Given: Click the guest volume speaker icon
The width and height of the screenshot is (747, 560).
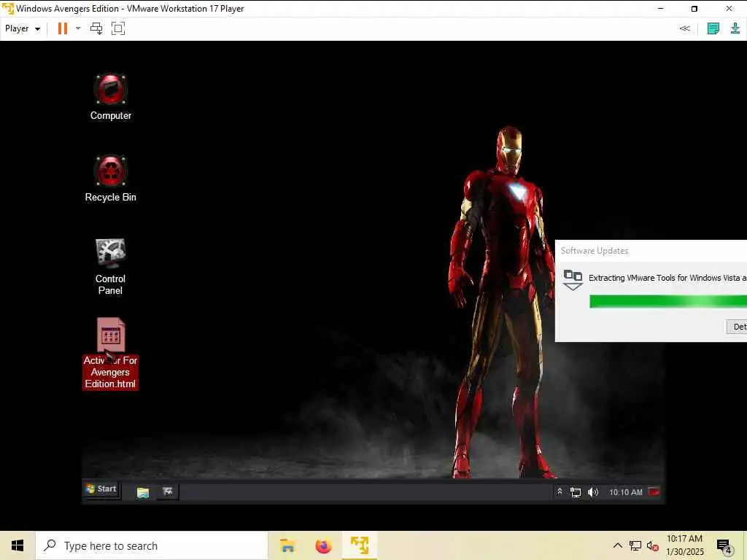Looking at the screenshot, I should (592, 492).
